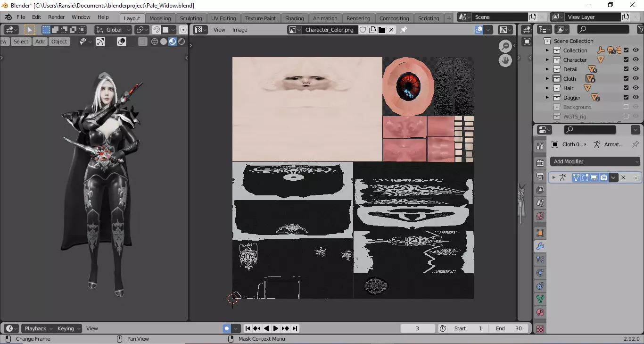Viewport: 644px width, 344px height.
Task: Toggle modifier edit mode display
Action: pos(585,177)
